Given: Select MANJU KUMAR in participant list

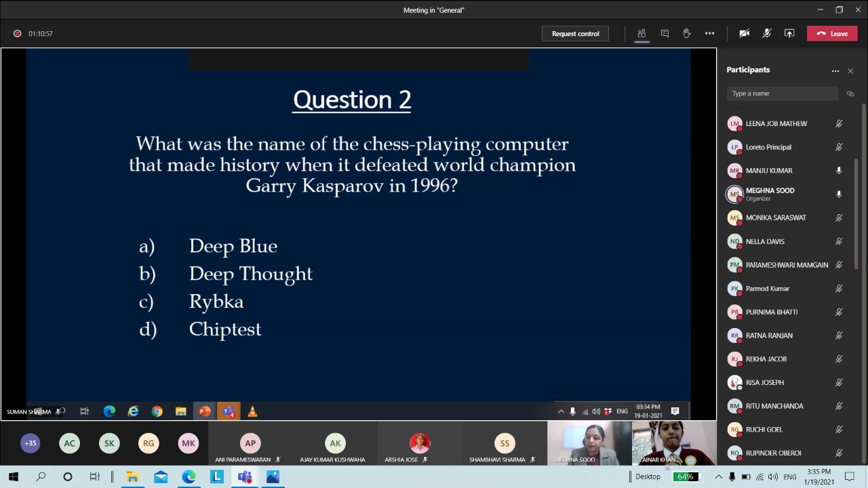Looking at the screenshot, I should tap(769, 171).
